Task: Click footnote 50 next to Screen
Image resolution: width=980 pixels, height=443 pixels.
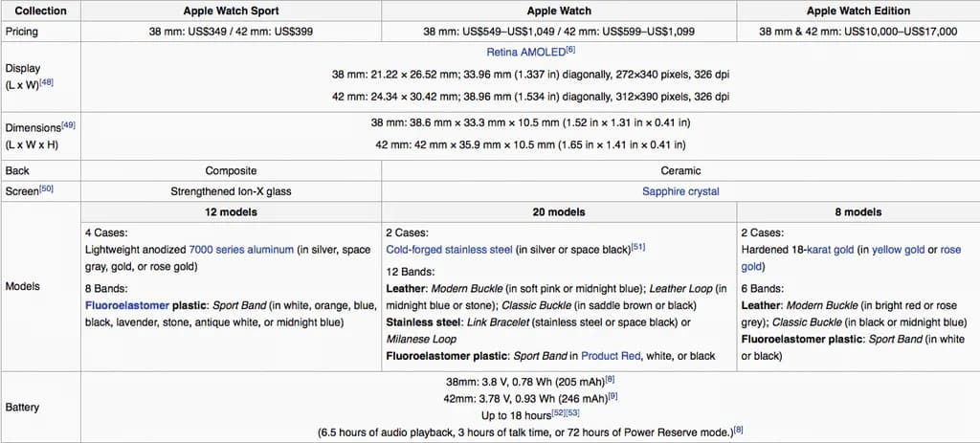Action: click(47, 189)
